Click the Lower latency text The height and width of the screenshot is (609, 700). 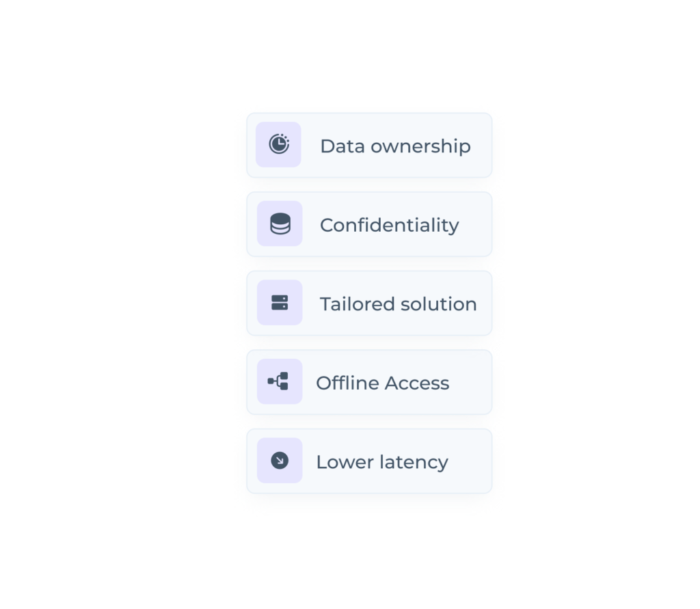[381, 461]
